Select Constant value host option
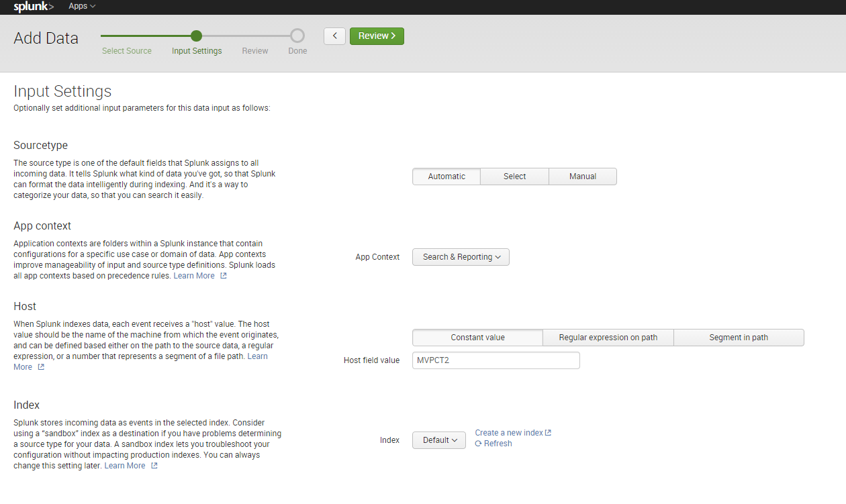Viewport: 846px width, 504px height. [x=477, y=338]
